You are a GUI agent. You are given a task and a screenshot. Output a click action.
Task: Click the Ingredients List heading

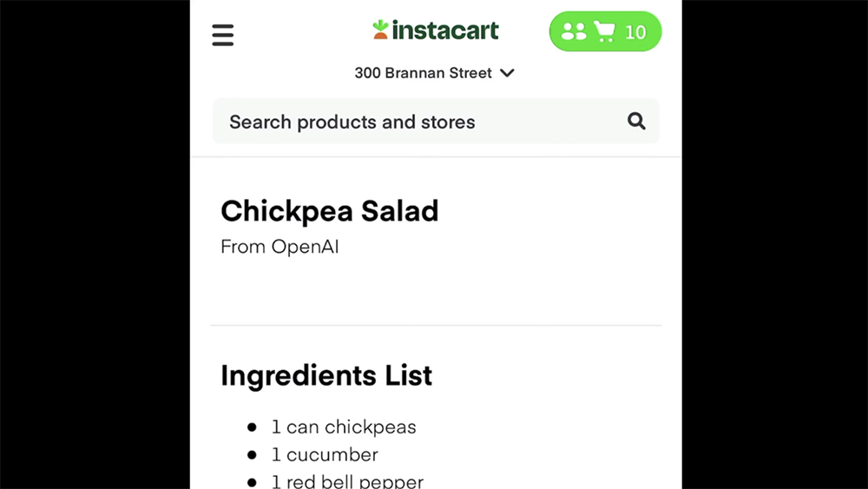coord(326,375)
